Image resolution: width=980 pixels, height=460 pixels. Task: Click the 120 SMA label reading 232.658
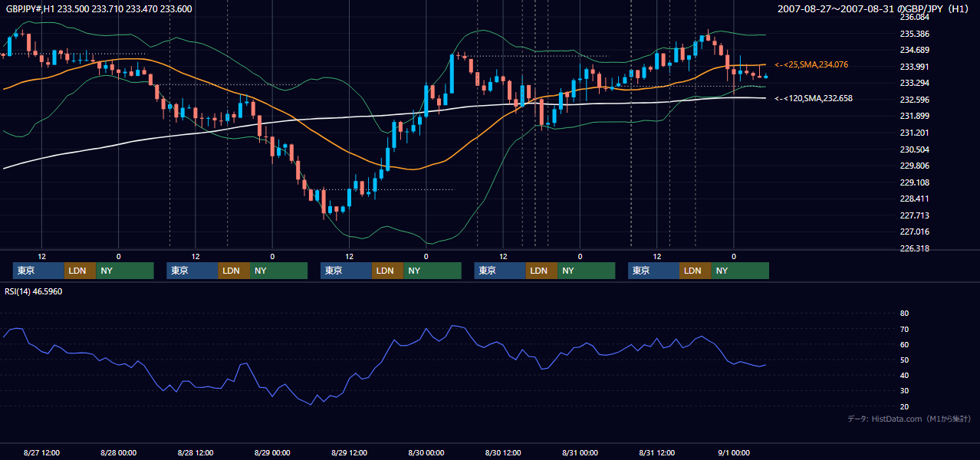click(x=814, y=98)
